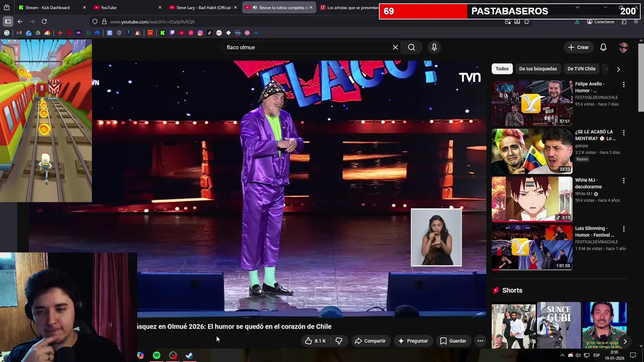Screen dimensions: 644x362
Task: Open the Kick bookmark in bookmarks bar
Action: (x=163, y=33)
